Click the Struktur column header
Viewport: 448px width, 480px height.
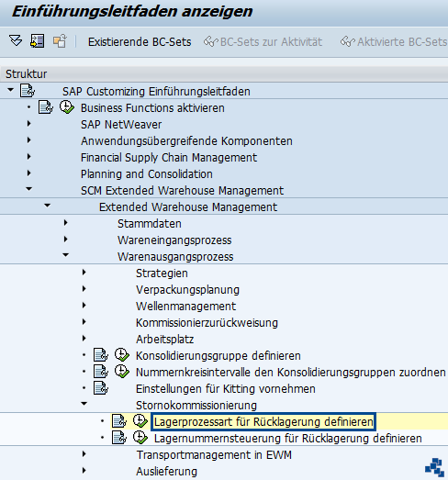tap(224, 73)
